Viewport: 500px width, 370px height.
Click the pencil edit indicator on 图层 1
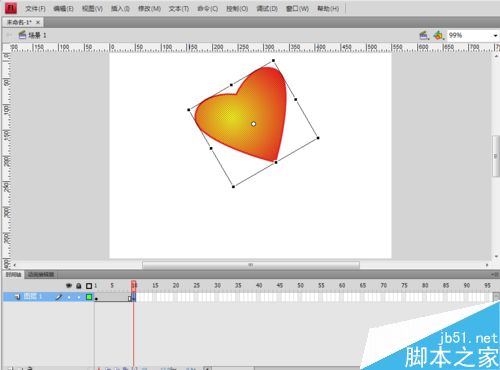click(59, 297)
